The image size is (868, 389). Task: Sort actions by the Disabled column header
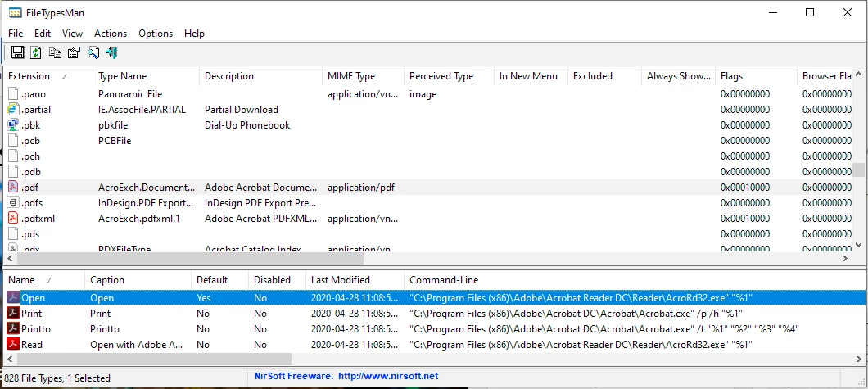tap(277, 280)
